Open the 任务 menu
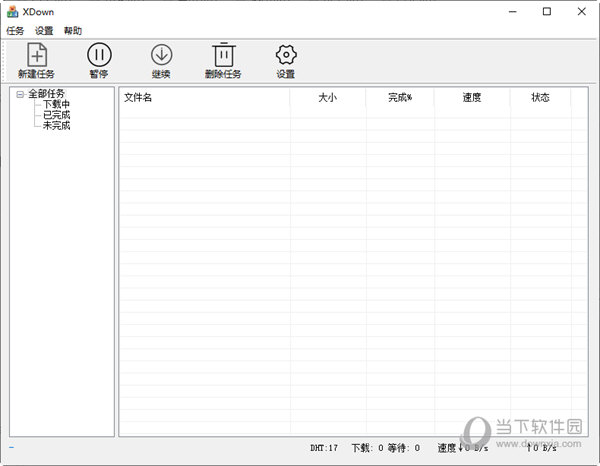Image resolution: width=600 pixels, height=466 pixels. pos(15,31)
